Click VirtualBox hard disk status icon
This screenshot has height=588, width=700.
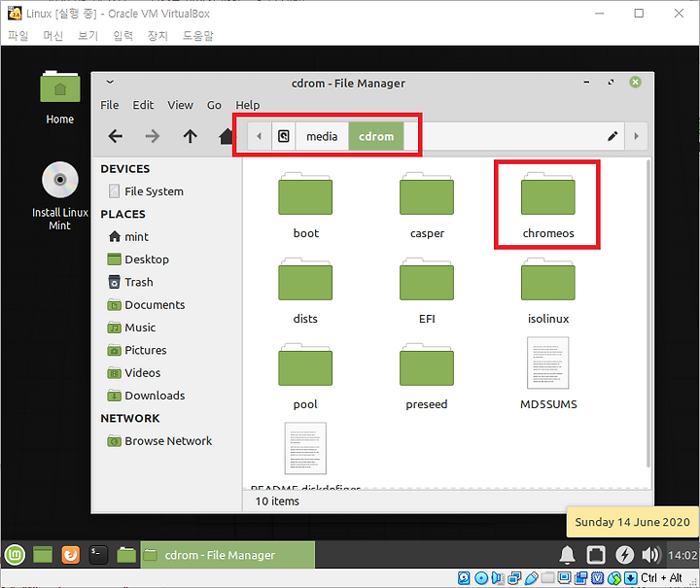coord(465,578)
